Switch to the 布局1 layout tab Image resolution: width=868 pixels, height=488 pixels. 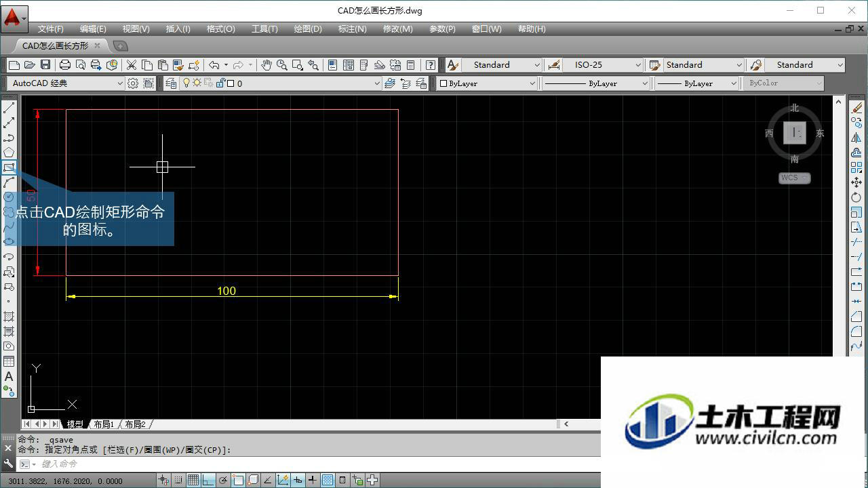(104, 424)
